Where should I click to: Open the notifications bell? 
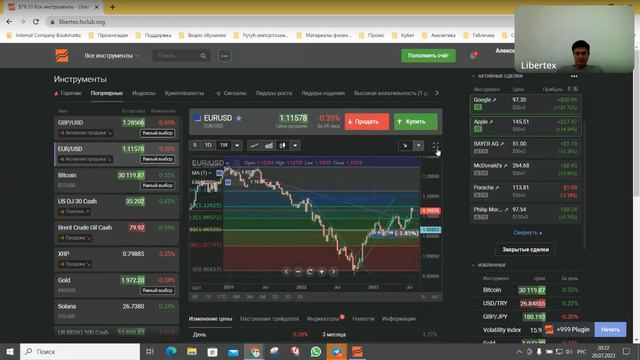[473, 56]
